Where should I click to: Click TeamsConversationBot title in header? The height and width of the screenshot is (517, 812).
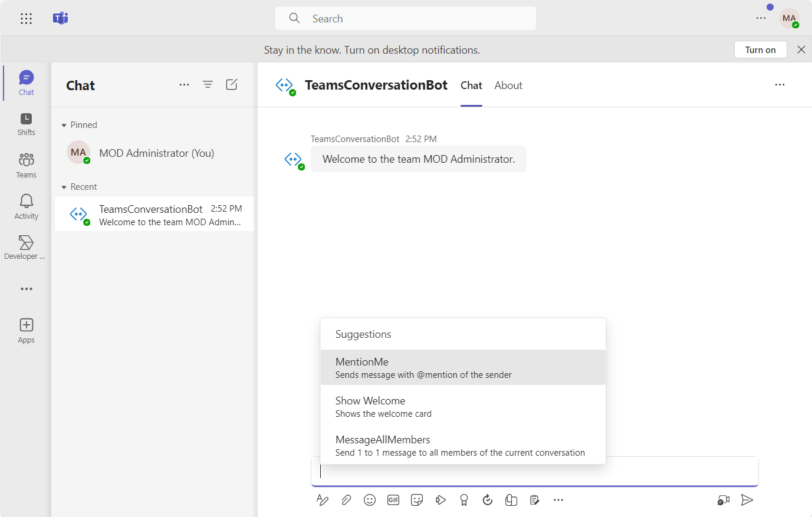pyautogui.click(x=376, y=85)
